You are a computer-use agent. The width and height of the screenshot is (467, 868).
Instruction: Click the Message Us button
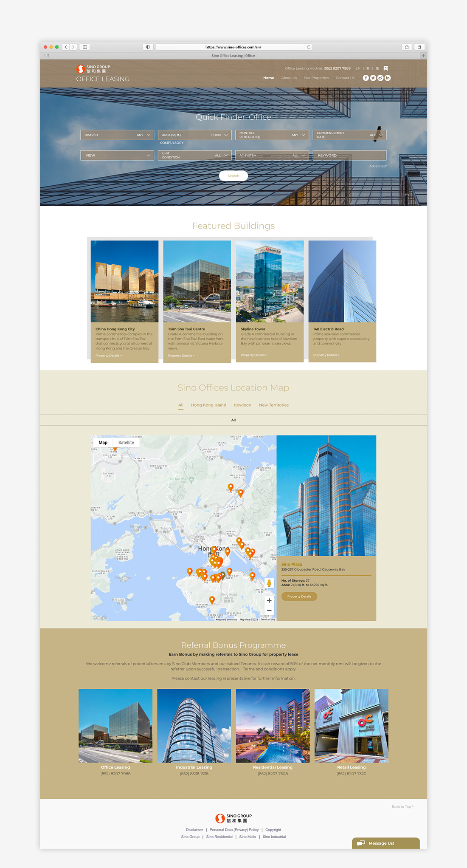click(x=386, y=843)
